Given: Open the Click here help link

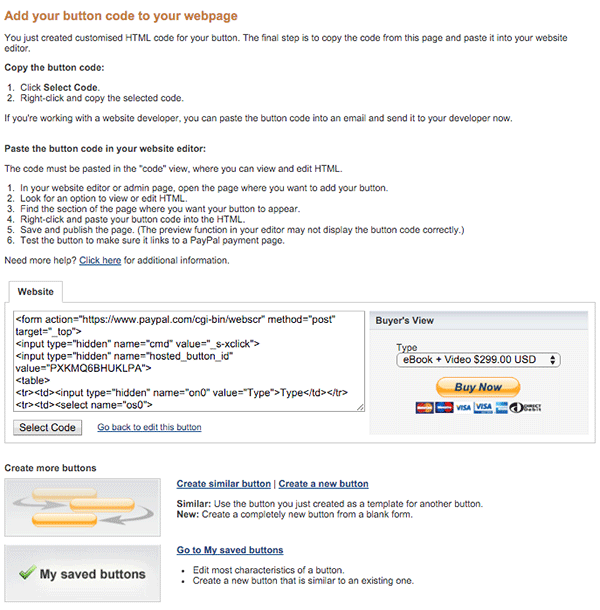Looking at the screenshot, I should (x=100, y=260).
